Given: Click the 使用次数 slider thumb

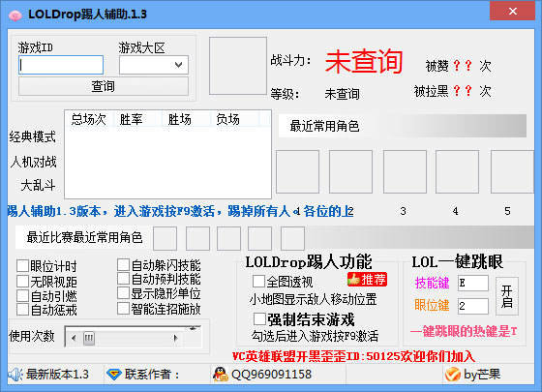Looking at the screenshot, I should coord(89,338).
